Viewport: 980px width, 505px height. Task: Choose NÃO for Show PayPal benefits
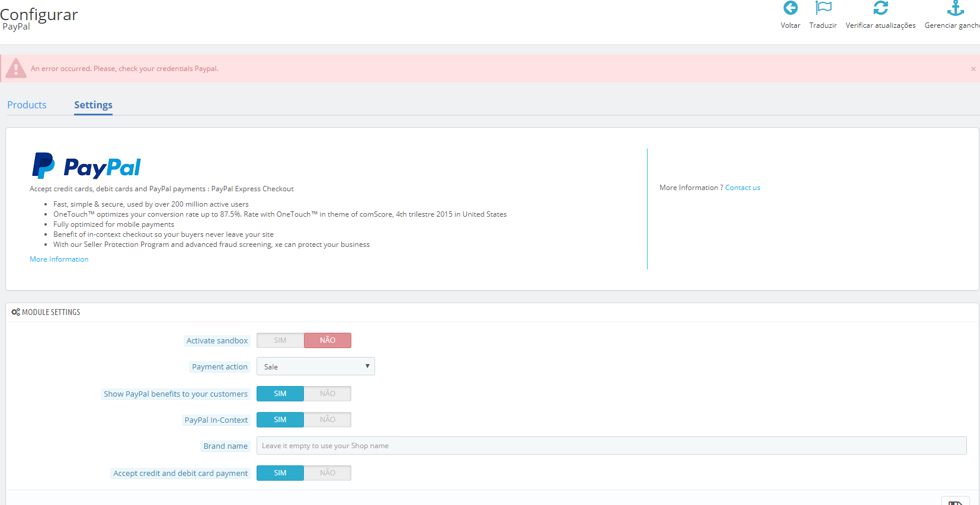[x=328, y=394]
